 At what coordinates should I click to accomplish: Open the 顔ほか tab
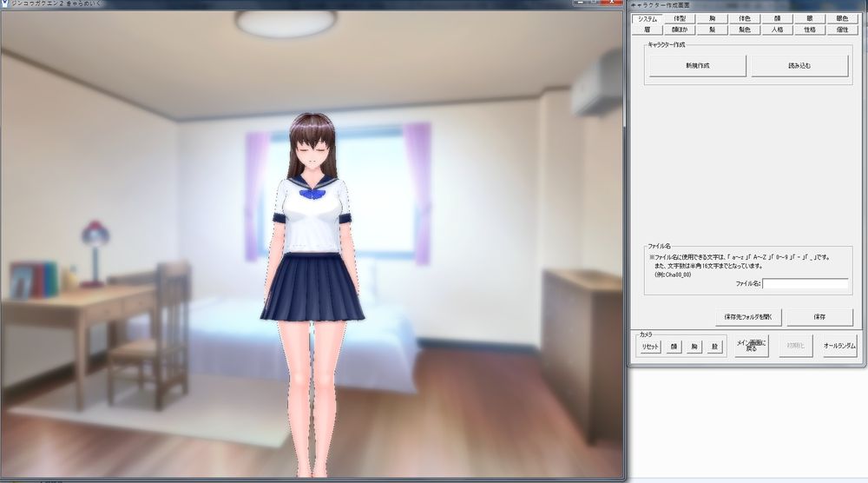point(680,30)
